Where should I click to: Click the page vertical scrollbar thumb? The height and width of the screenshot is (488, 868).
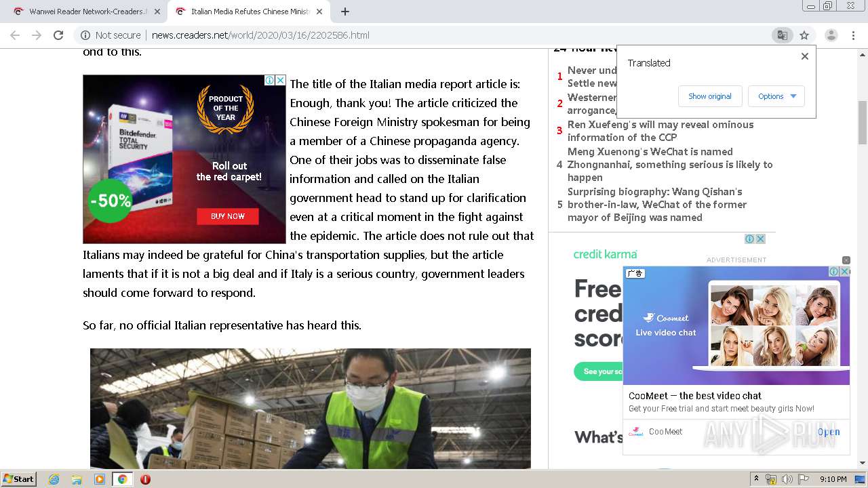click(863, 122)
